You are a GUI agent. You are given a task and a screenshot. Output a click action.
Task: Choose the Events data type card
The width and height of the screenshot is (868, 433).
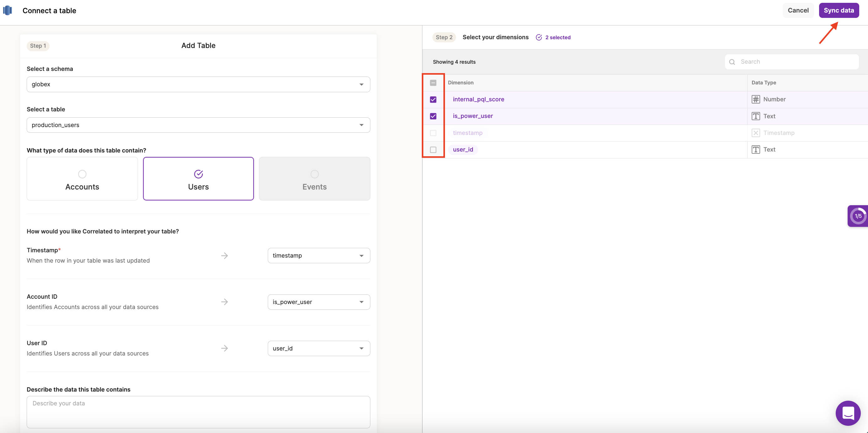coord(314,179)
